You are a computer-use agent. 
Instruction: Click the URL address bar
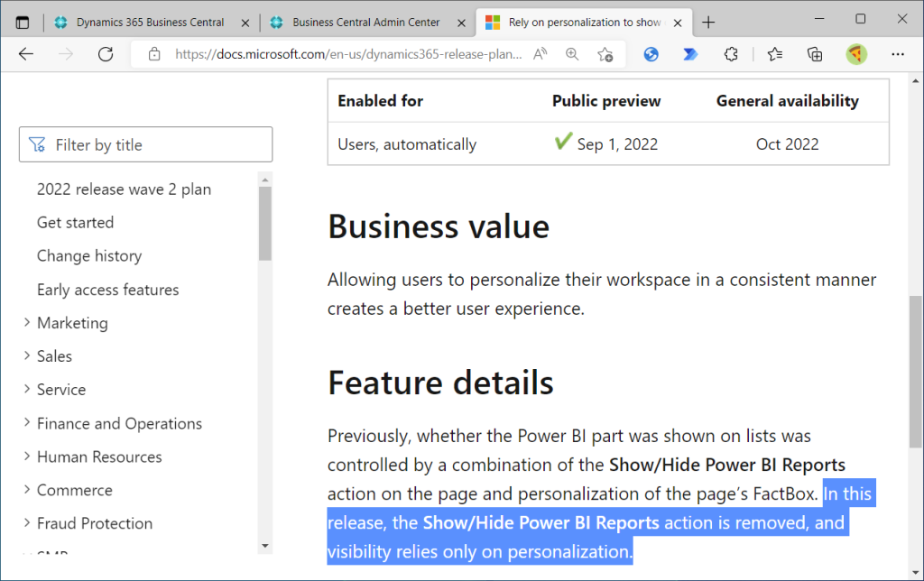[347, 54]
